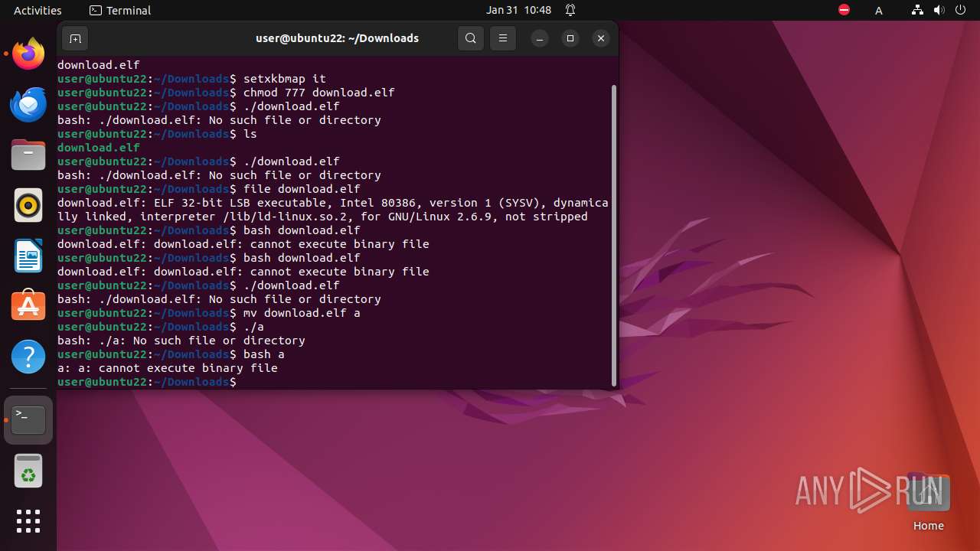This screenshot has height=551, width=980.
Task: Open the Terminal app menu in top bar
Action: point(120,10)
